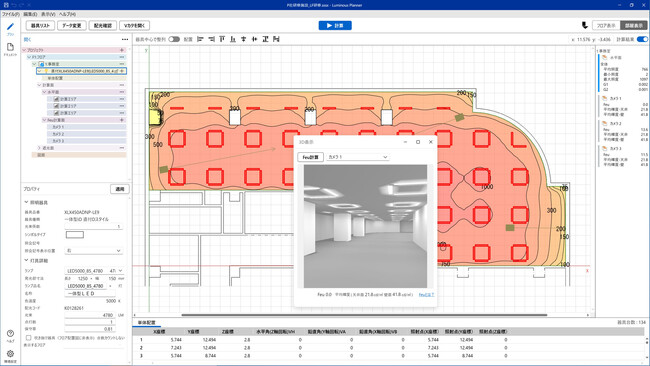Collapse the project root node in tree

24,50
